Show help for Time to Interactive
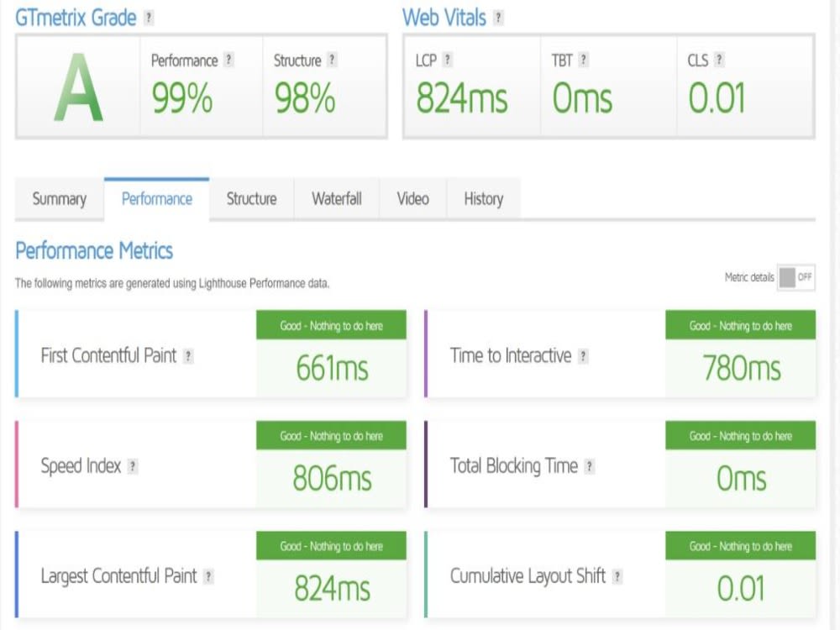The height and width of the screenshot is (630, 840). [x=583, y=356]
